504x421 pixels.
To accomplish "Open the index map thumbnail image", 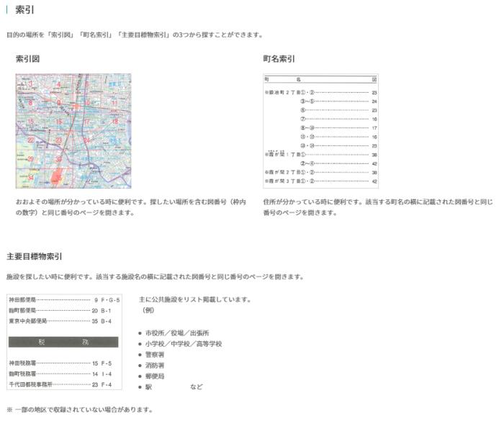I will pos(73,131).
